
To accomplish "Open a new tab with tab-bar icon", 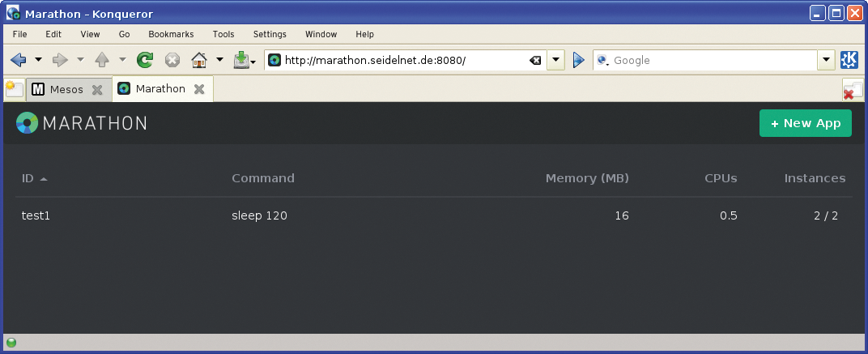I will coord(15,89).
